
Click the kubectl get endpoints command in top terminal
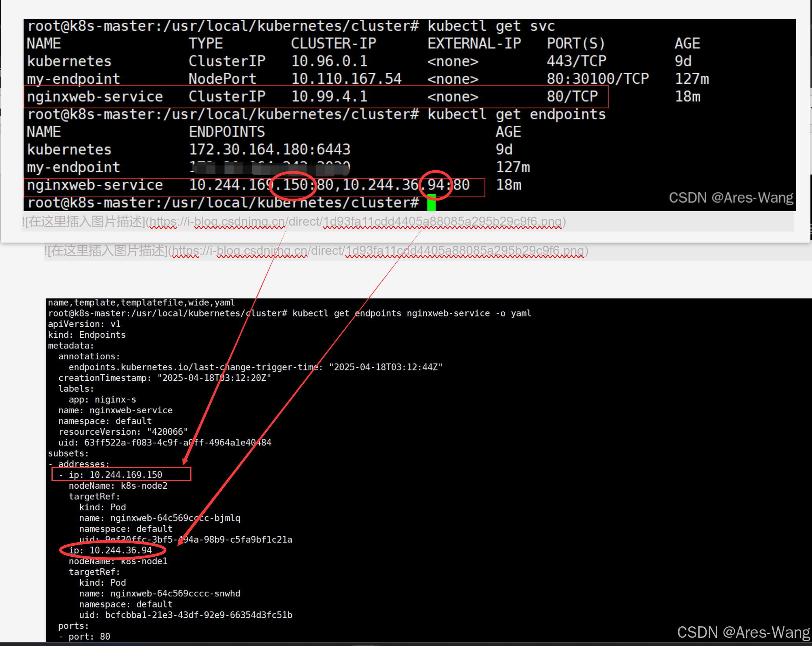click(516, 115)
